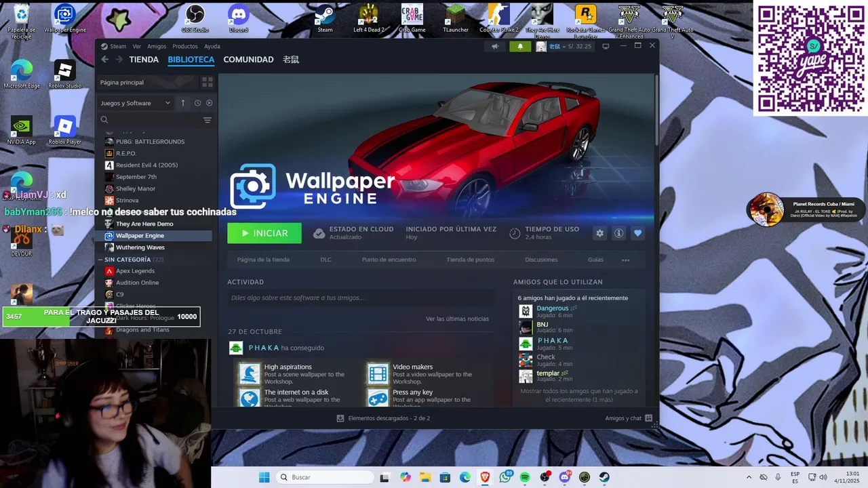Open Spotify from the taskbar
Image resolution: width=868 pixels, height=488 pixels.
(525, 477)
